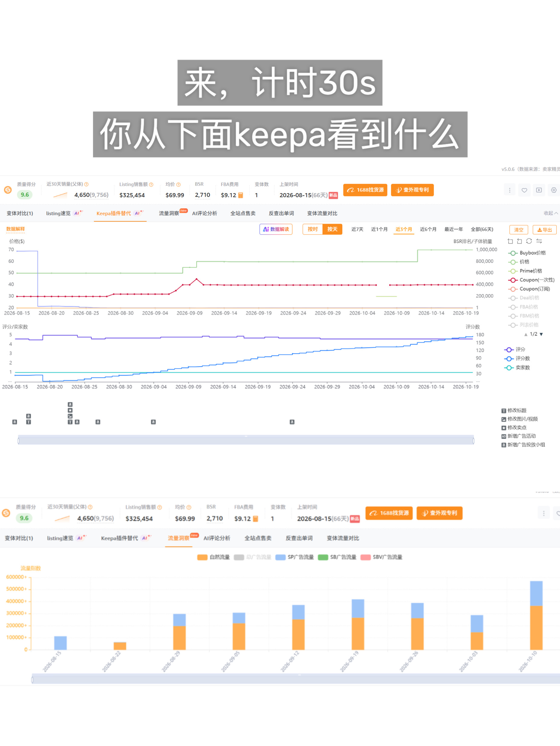Screen dimensions: 560x746
Task: Toggle the 自然流量 orange legend swatch
Action: coord(202,557)
